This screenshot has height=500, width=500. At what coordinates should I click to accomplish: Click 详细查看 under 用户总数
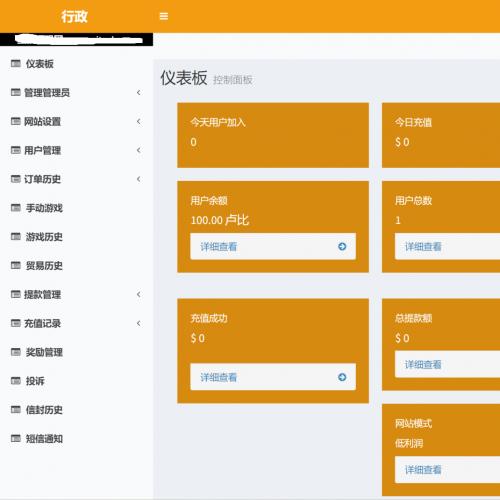(423, 247)
